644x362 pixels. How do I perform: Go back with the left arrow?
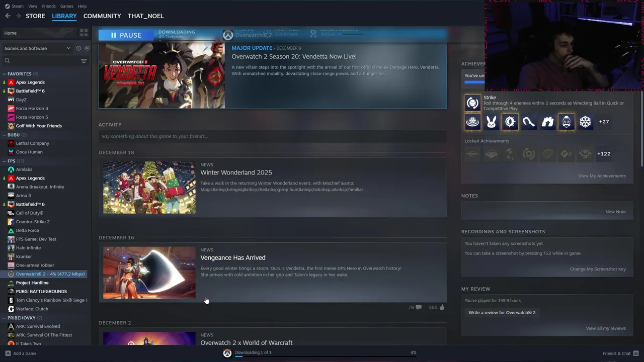click(x=8, y=16)
